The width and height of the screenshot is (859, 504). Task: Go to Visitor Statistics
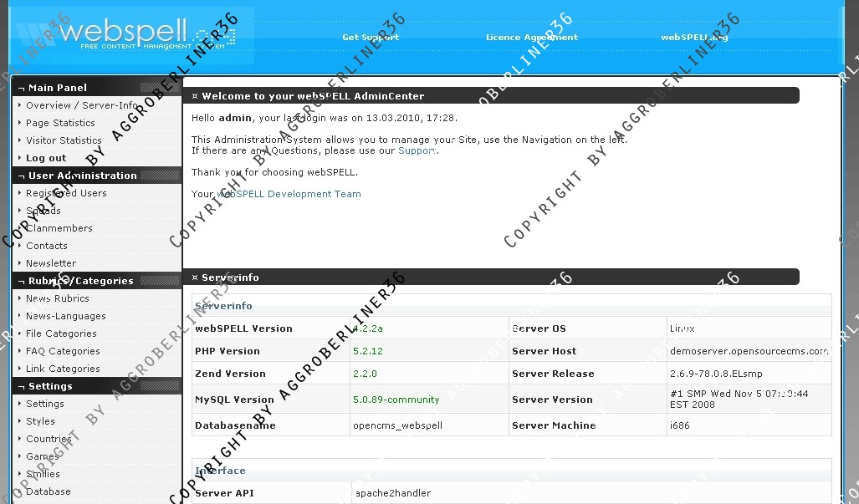[64, 140]
